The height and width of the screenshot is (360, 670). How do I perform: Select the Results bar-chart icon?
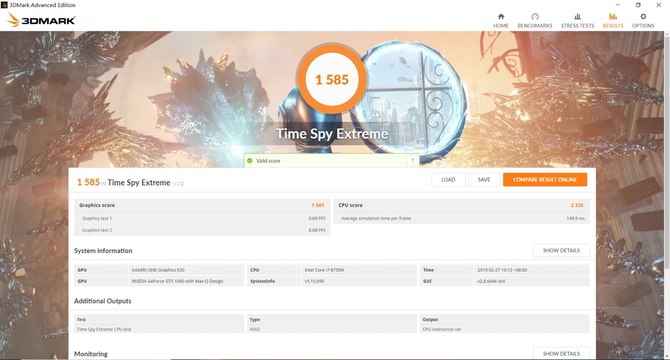[613, 17]
